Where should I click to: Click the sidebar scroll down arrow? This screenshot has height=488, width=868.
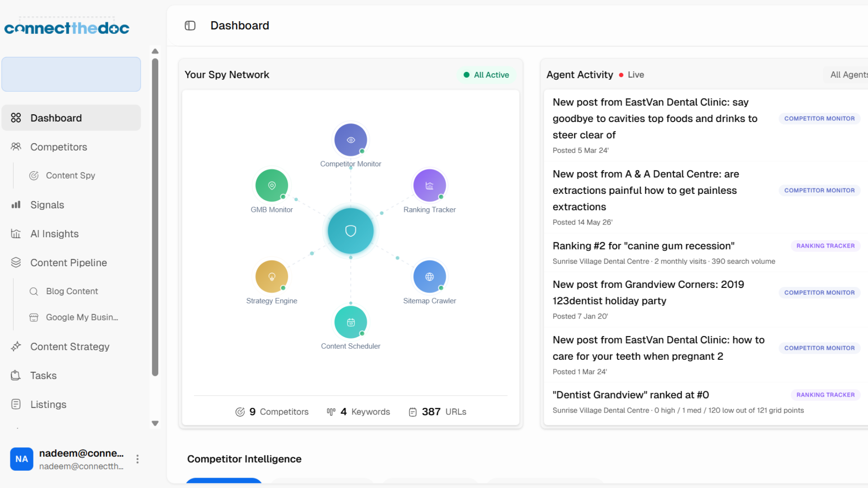[x=155, y=423]
